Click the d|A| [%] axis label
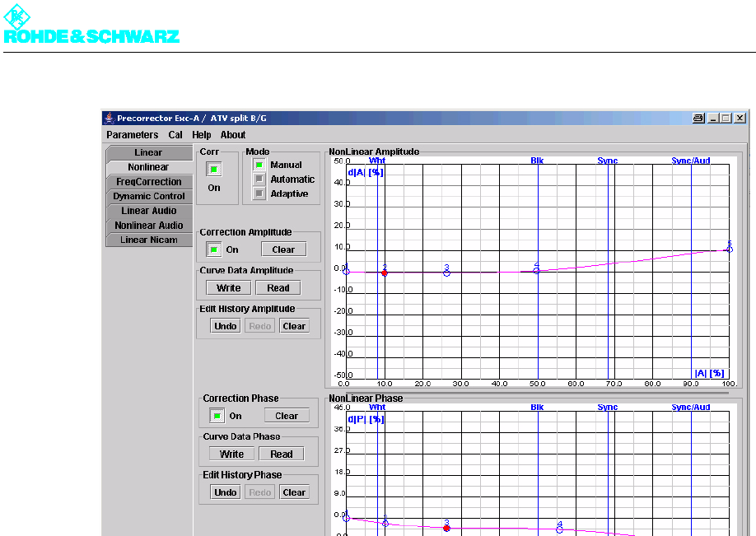756x536 pixels. coord(366,172)
